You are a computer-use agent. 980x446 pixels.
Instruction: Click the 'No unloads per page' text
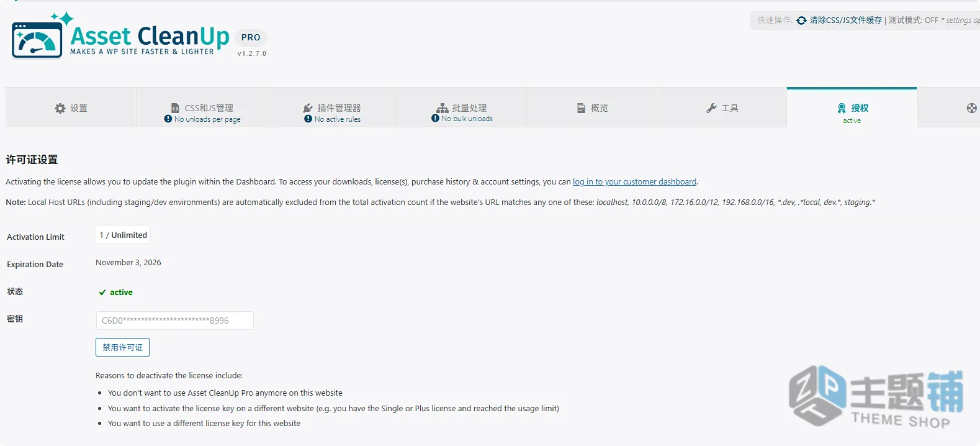point(207,119)
